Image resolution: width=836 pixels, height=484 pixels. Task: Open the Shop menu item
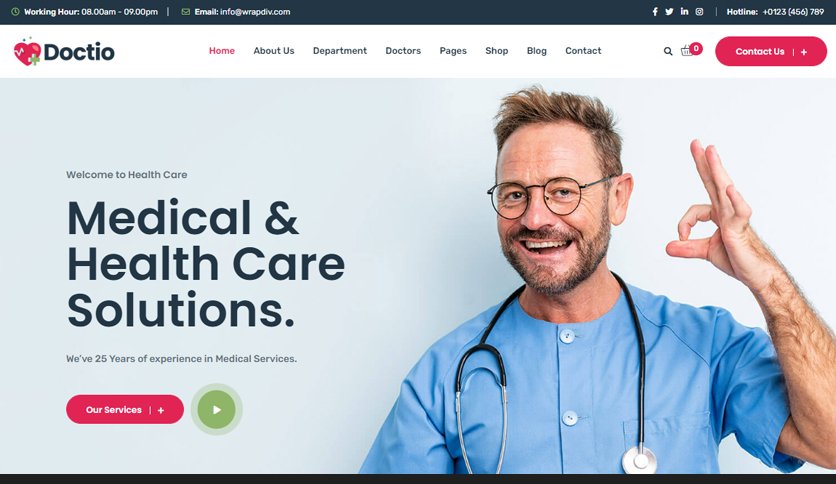point(496,51)
